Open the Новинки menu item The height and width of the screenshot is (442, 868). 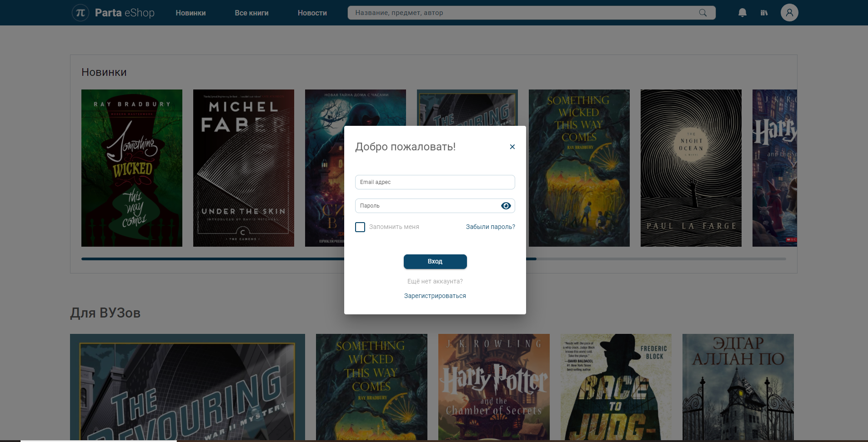pyautogui.click(x=191, y=13)
